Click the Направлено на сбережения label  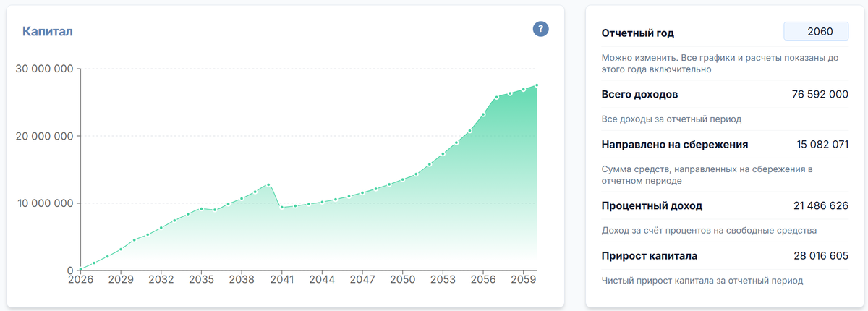pos(675,145)
